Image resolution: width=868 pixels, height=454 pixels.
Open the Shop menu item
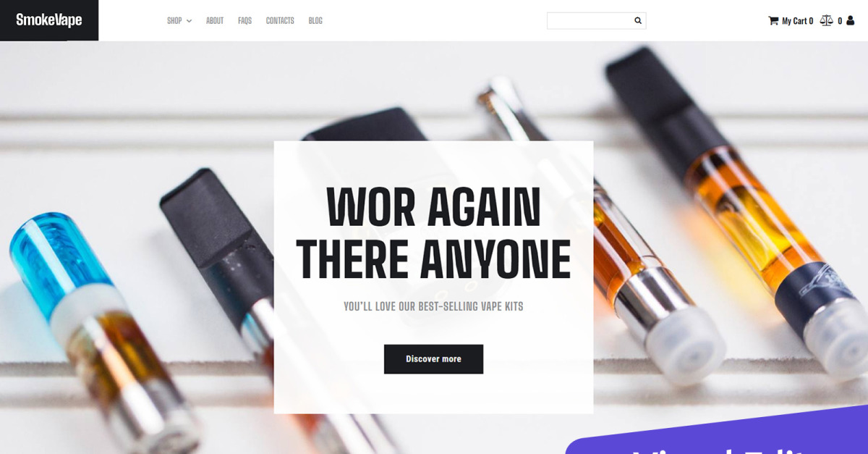click(x=174, y=21)
